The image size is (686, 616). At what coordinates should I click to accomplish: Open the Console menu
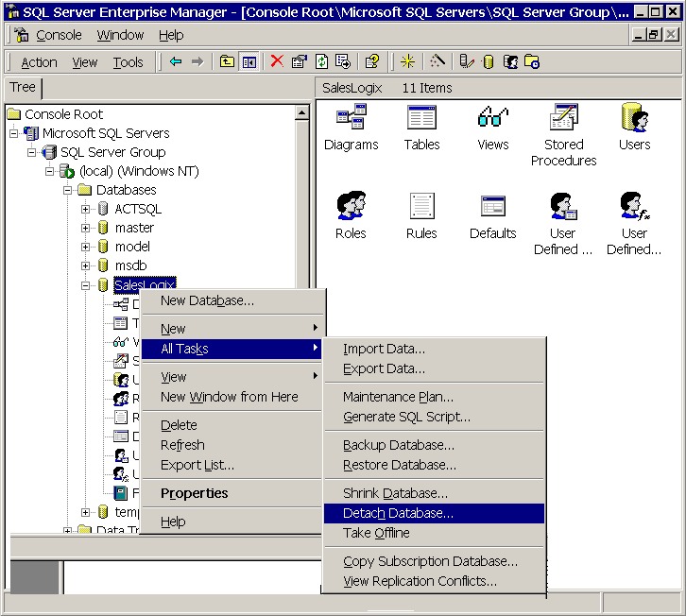click(x=59, y=35)
